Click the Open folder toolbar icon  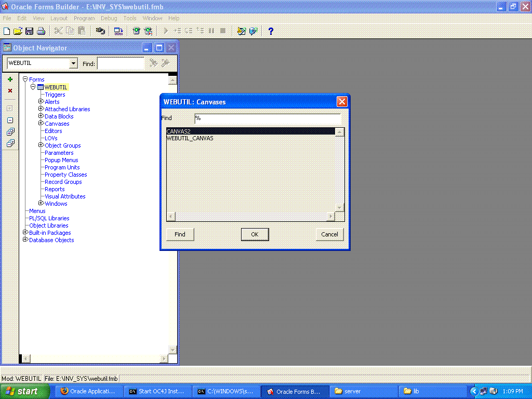pyautogui.click(x=18, y=31)
